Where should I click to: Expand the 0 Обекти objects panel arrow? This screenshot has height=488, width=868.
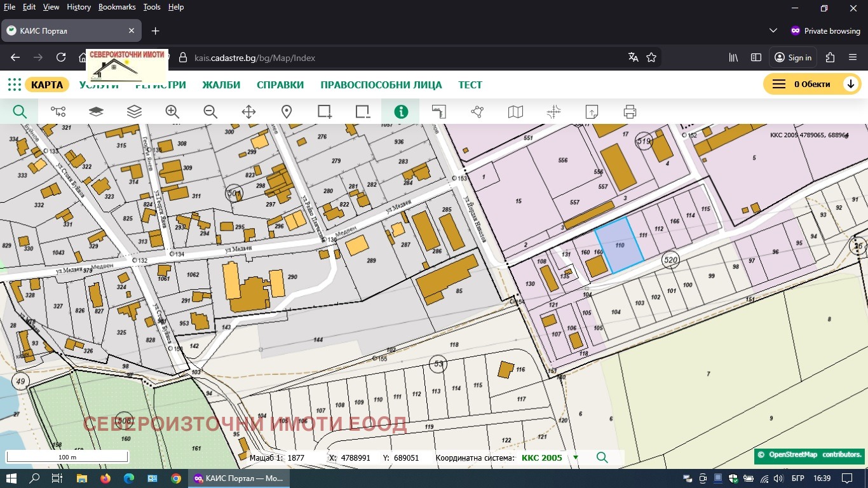850,85
